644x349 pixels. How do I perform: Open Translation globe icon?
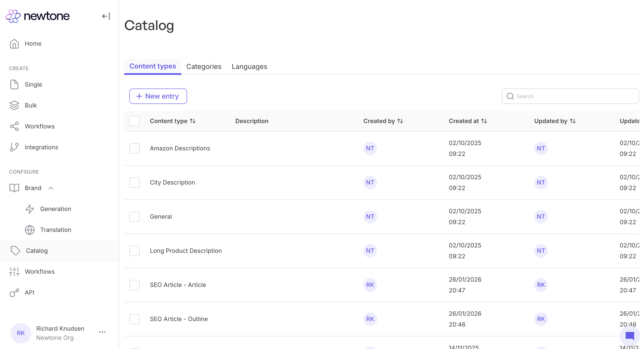pos(29,230)
